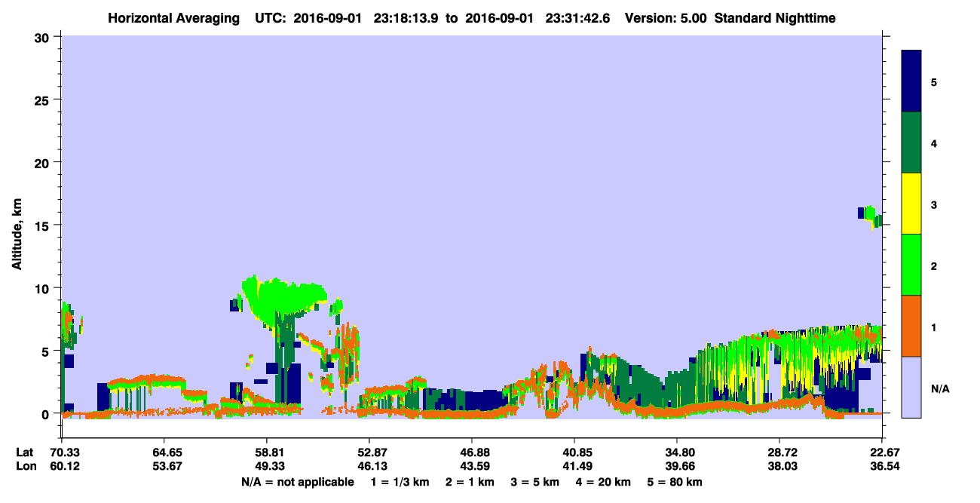Viewport: 980px width, 503px height.
Task: Click the latitude value '40.85'
Action: (574, 452)
